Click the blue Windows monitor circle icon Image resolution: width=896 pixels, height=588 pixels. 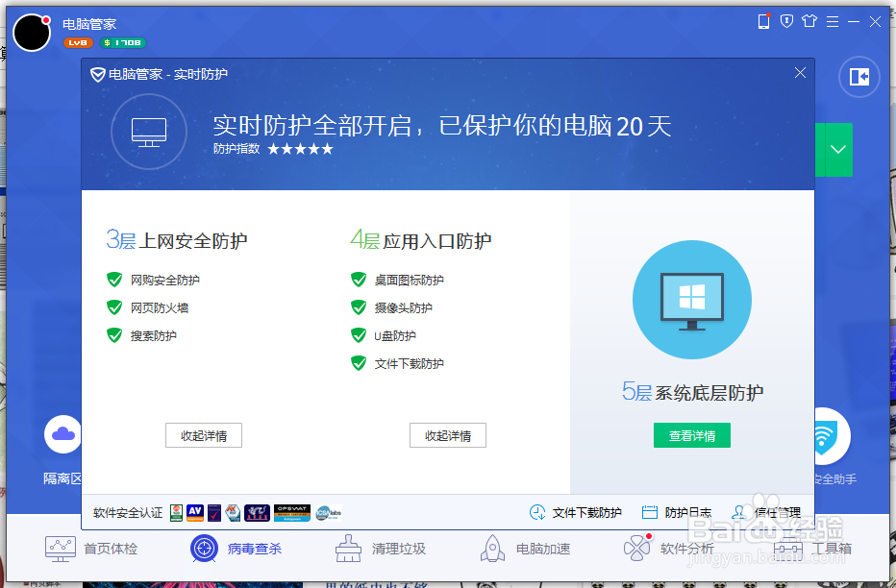click(x=692, y=300)
